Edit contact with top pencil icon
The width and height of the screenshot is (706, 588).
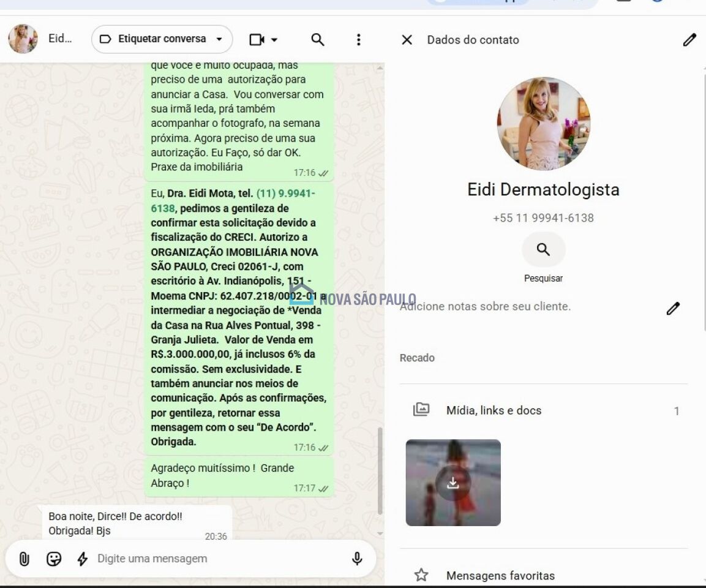(689, 40)
